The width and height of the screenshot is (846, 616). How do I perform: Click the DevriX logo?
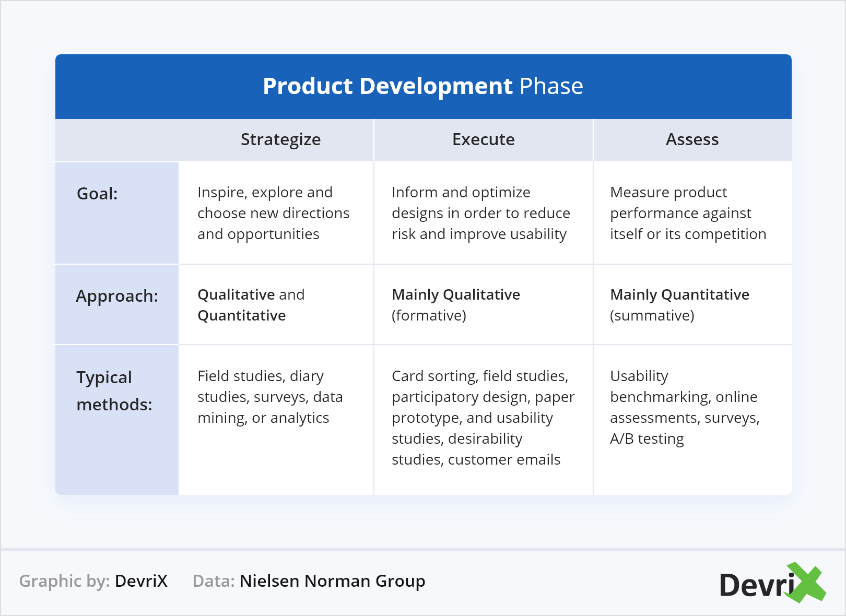(x=772, y=583)
